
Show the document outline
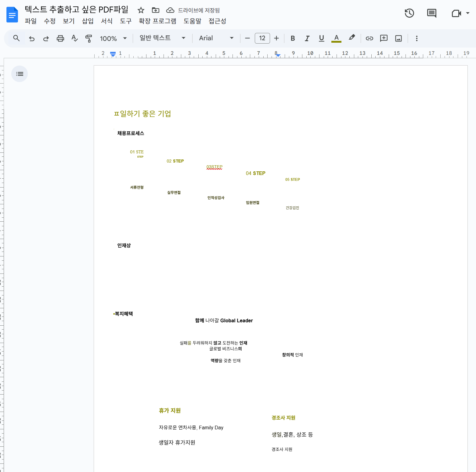click(x=20, y=74)
